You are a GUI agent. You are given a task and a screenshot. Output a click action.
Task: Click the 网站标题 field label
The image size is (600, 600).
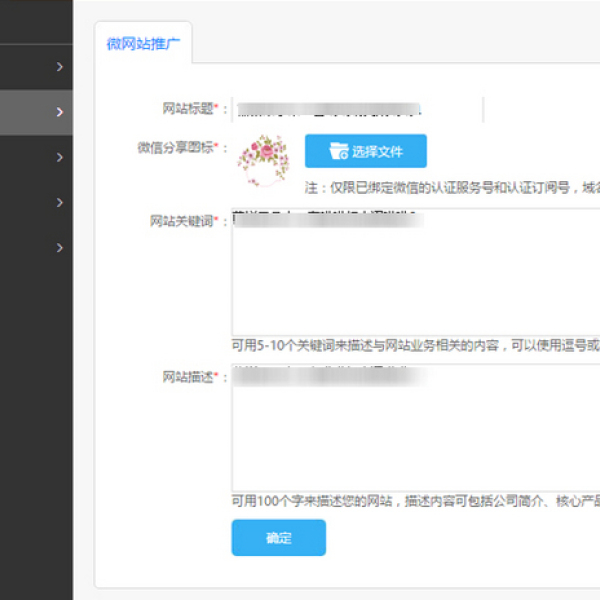coord(188,108)
